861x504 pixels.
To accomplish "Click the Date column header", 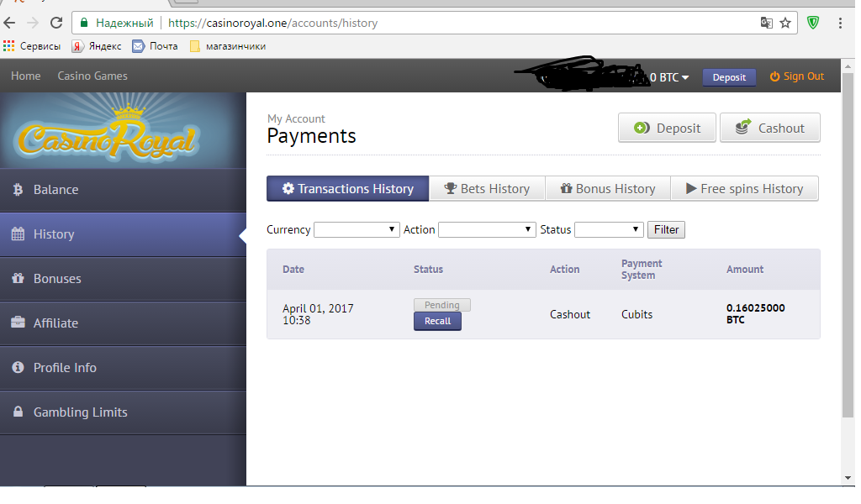I will tap(293, 270).
